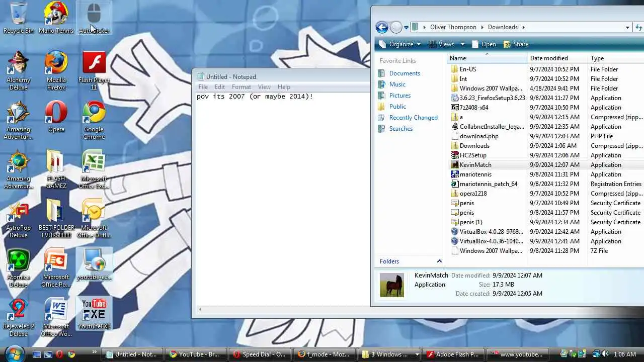Screen dimensions: 644x362
Task: Expand the 3 Windows taskbar group arrow
Action: [417, 354]
